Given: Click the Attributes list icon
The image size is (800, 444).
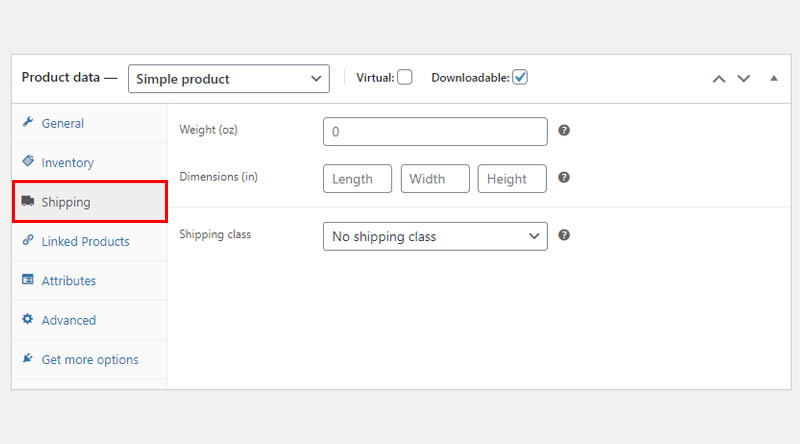Looking at the screenshot, I should [x=28, y=279].
